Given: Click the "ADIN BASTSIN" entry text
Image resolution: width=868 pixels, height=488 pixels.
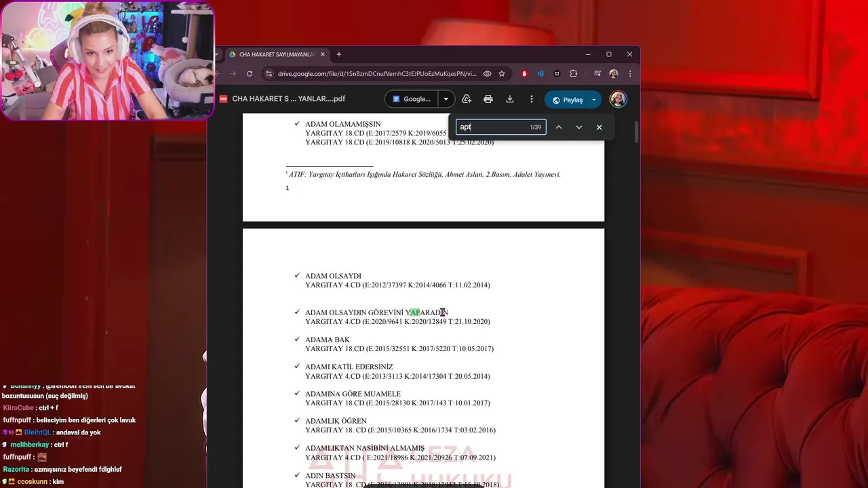Looking at the screenshot, I should (x=330, y=476).
